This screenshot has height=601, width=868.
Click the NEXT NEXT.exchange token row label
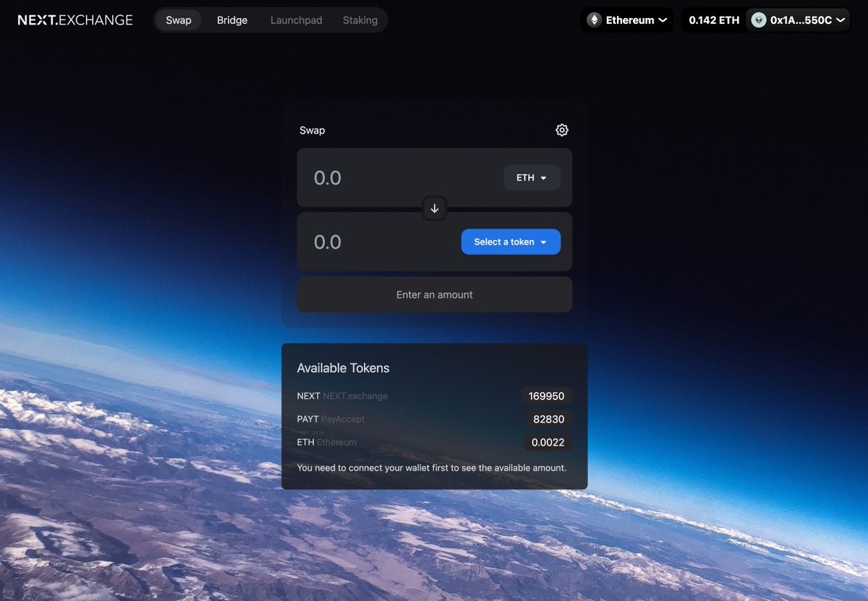pyautogui.click(x=342, y=396)
